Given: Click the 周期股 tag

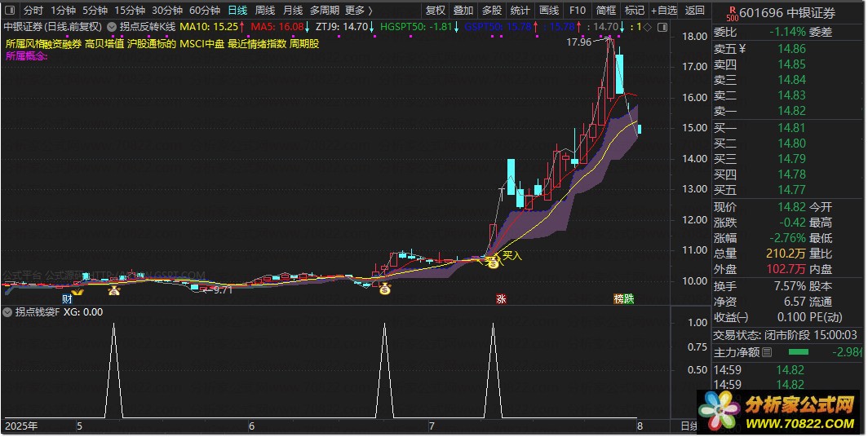Looking at the screenshot, I should [x=304, y=44].
